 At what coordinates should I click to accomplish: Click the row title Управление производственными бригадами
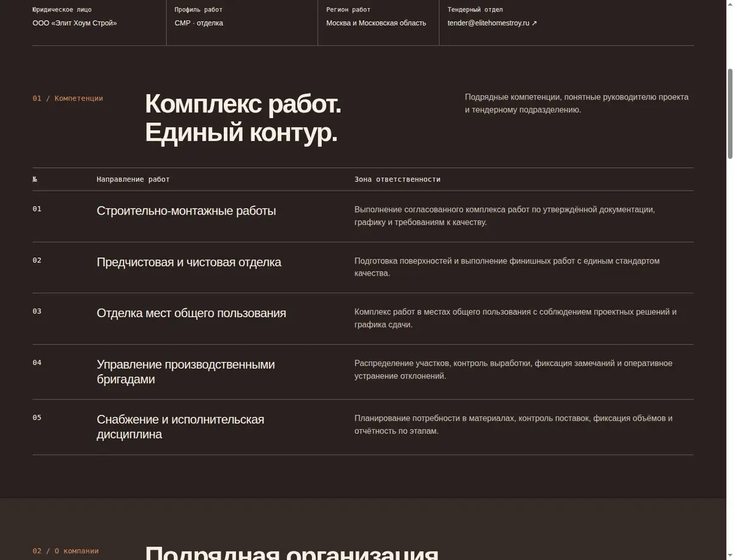pyautogui.click(x=186, y=372)
